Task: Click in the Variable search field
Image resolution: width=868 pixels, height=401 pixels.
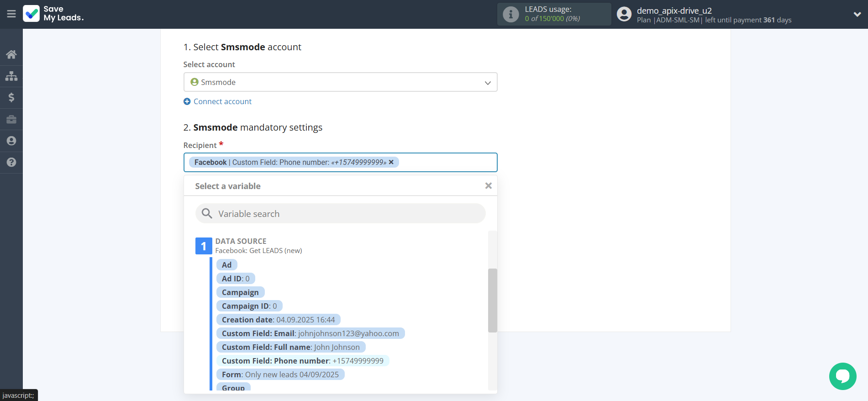Action: [x=340, y=214]
